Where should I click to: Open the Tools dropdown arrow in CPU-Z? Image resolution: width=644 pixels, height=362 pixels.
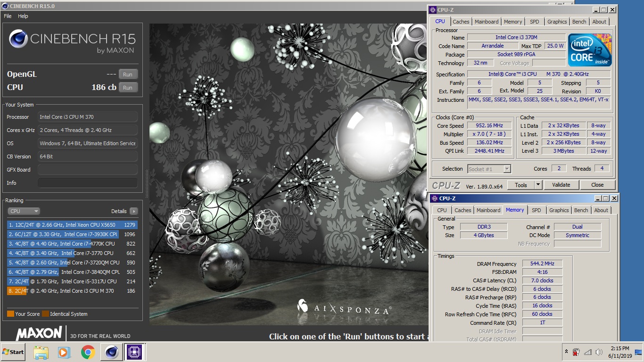coord(538,185)
